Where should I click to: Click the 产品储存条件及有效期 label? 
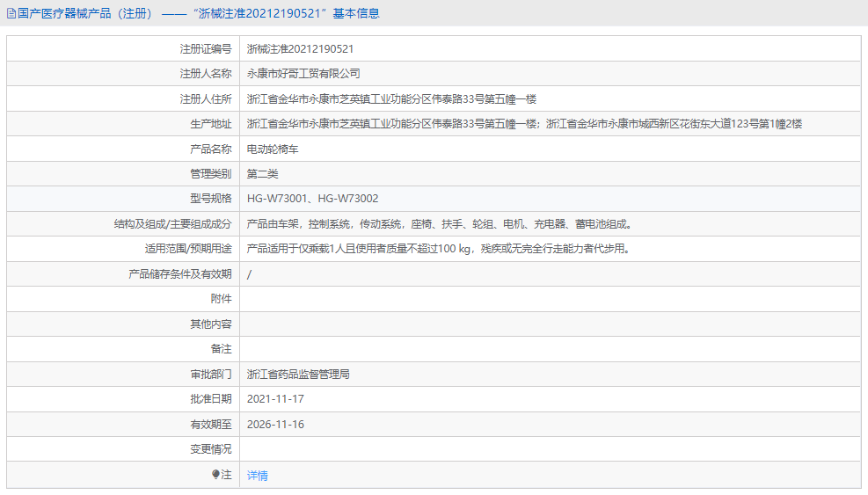[180, 274]
